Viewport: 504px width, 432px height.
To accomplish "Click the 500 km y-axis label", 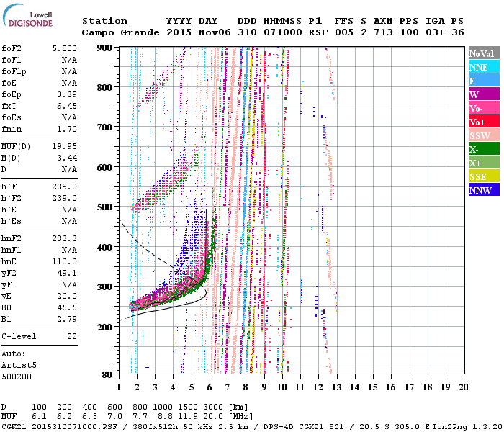I will pyautogui.click(x=104, y=207).
